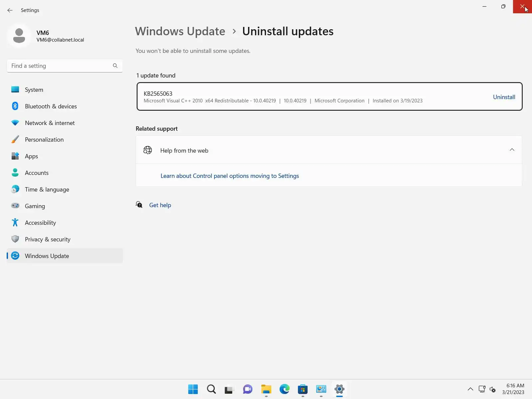The height and width of the screenshot is (399, 532).
Task: Go to Gaming settings
Action: [65, 206]
